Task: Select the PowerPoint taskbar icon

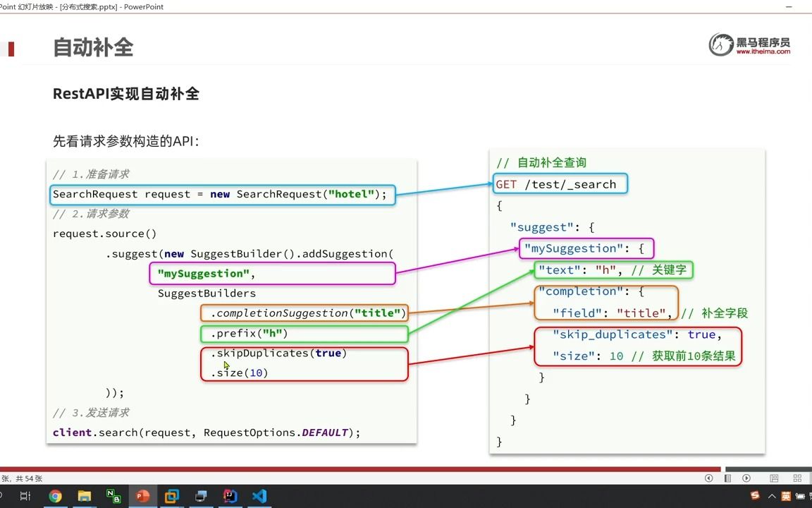Action: coord(142,496)
